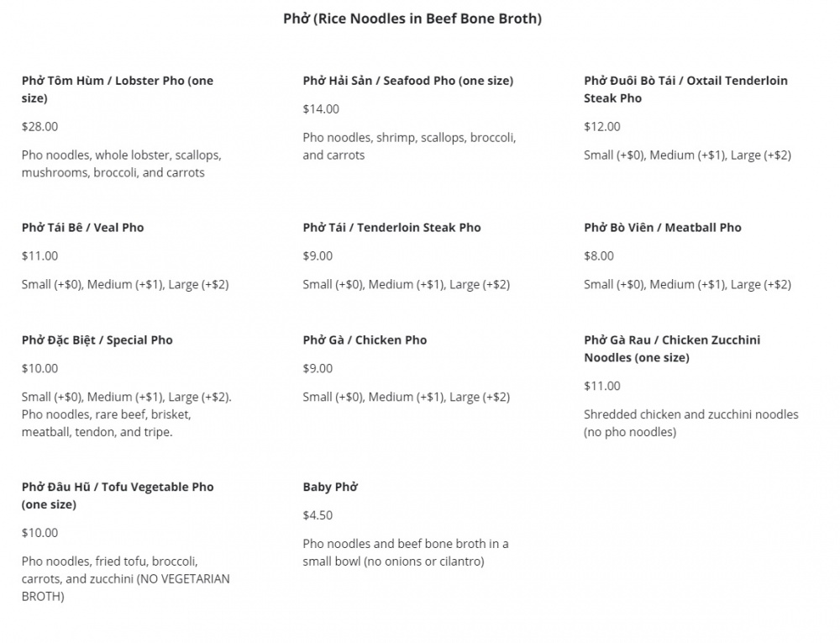This screenshot has height=643, width=840.
Task: Click the Baby Phở item title
Action: pos(330,487)
